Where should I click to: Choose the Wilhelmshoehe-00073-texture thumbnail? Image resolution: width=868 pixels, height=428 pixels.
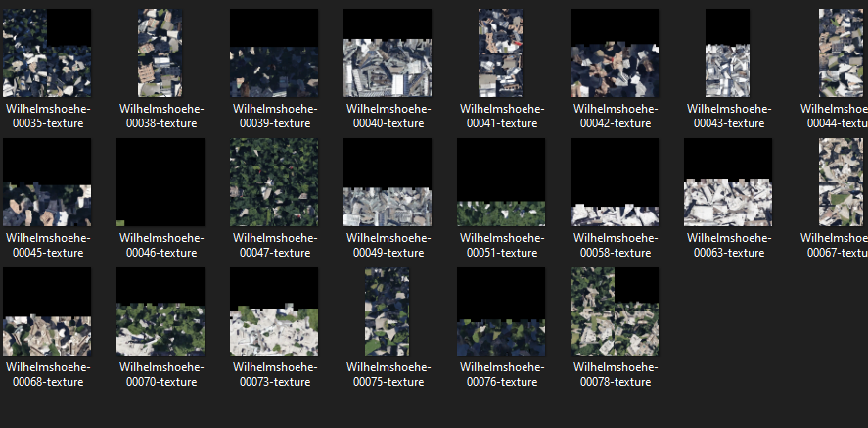tap(274, 311)
